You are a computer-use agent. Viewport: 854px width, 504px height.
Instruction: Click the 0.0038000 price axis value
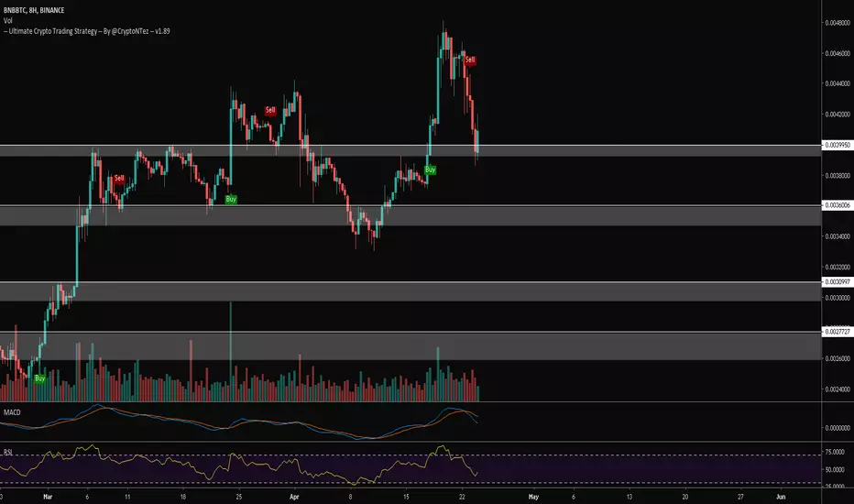tap(838, 175)
